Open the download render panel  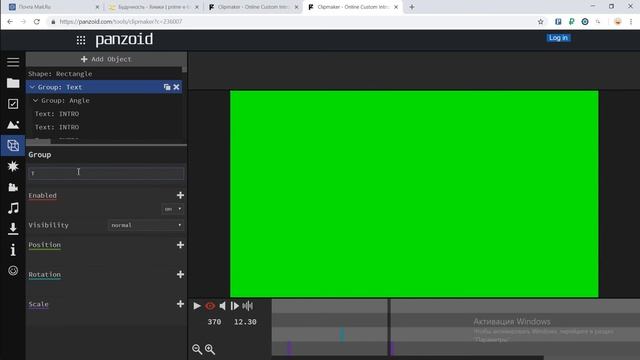[13, 229]
